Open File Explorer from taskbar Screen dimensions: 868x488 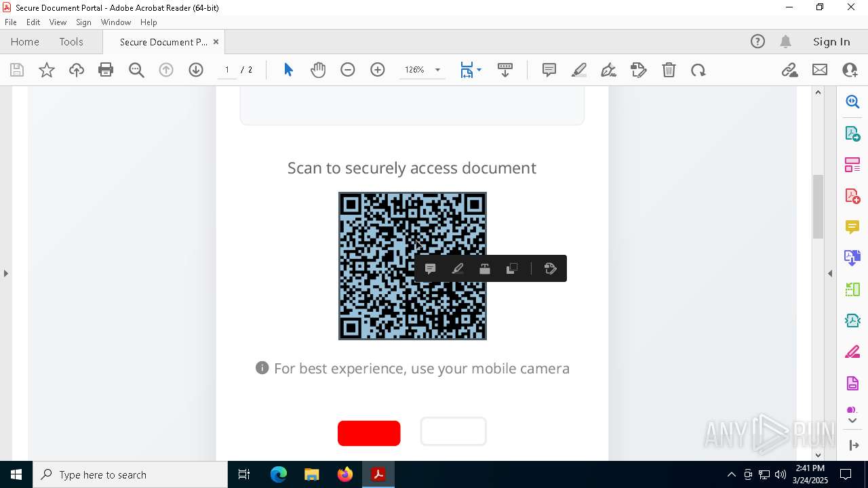tap(311, 474)
